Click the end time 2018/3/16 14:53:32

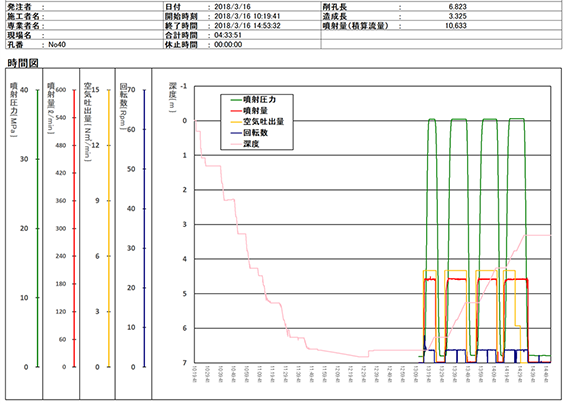point(247,25)
